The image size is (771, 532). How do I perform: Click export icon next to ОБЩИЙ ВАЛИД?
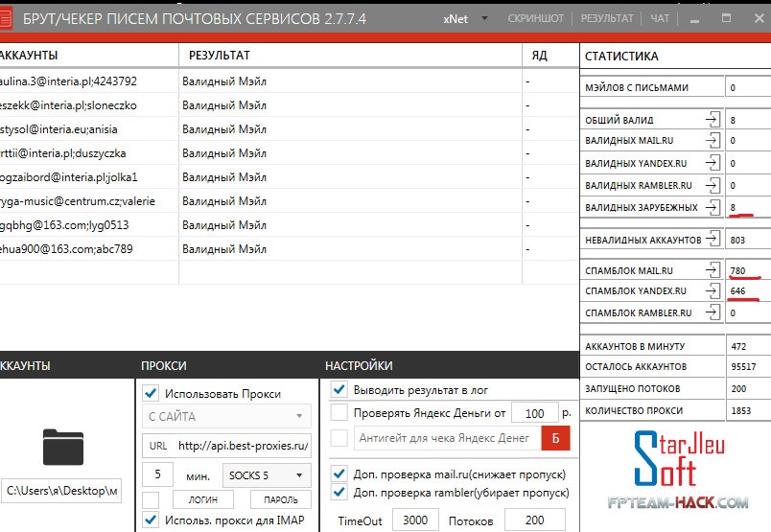pyautogui.click(x=713, y=120)
